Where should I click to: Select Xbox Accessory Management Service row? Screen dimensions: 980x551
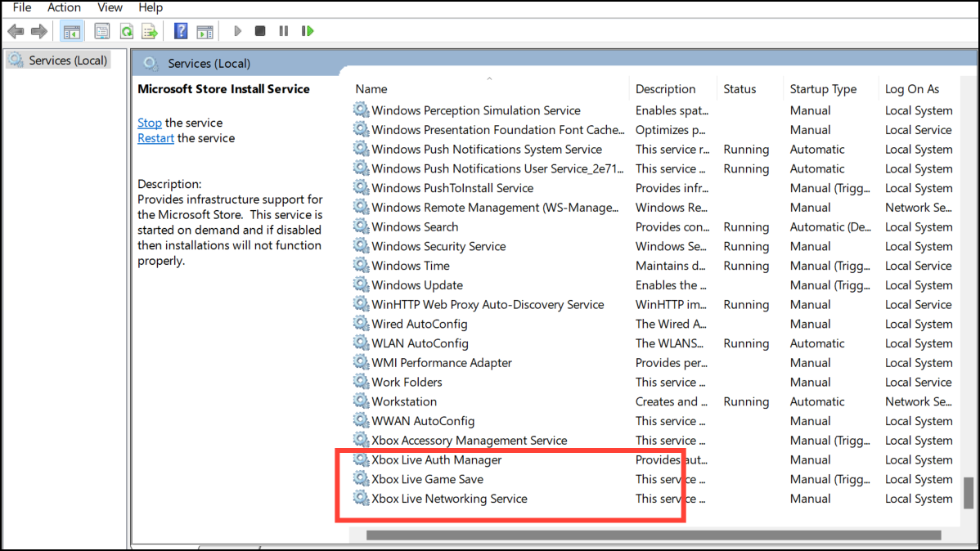click(x=653, y=440)
